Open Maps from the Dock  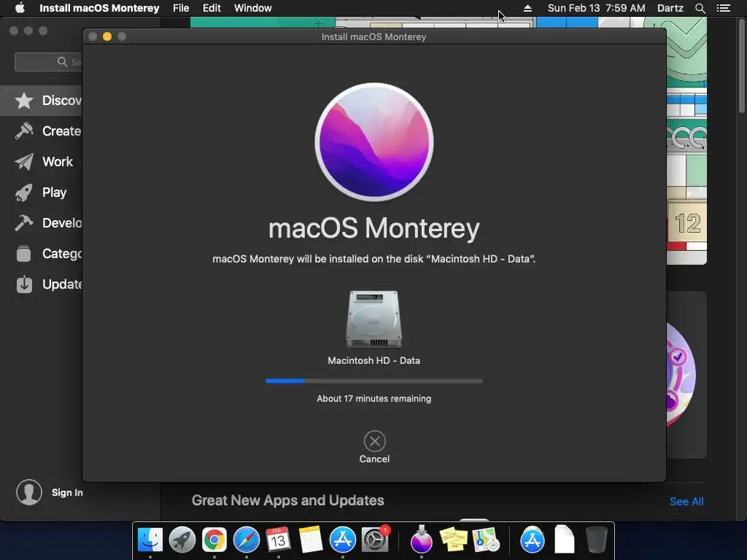tap(486, 540)
